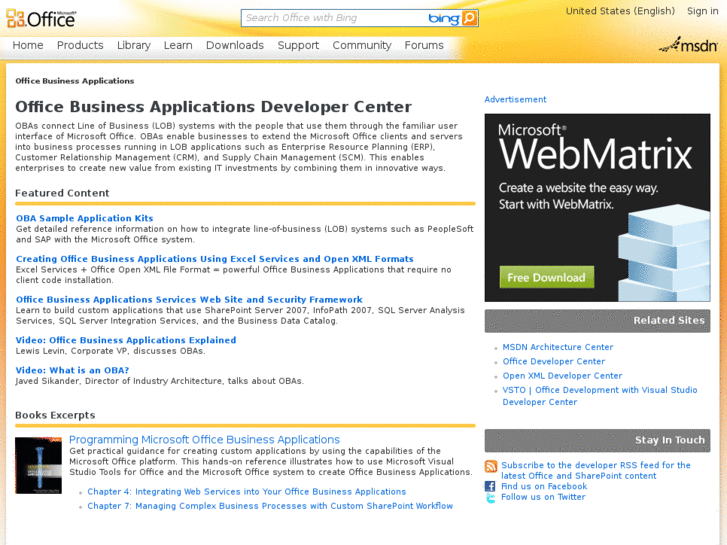Open the MSDN logo link
The width and height of the screenshot is (727, 545).
[688, 45]
